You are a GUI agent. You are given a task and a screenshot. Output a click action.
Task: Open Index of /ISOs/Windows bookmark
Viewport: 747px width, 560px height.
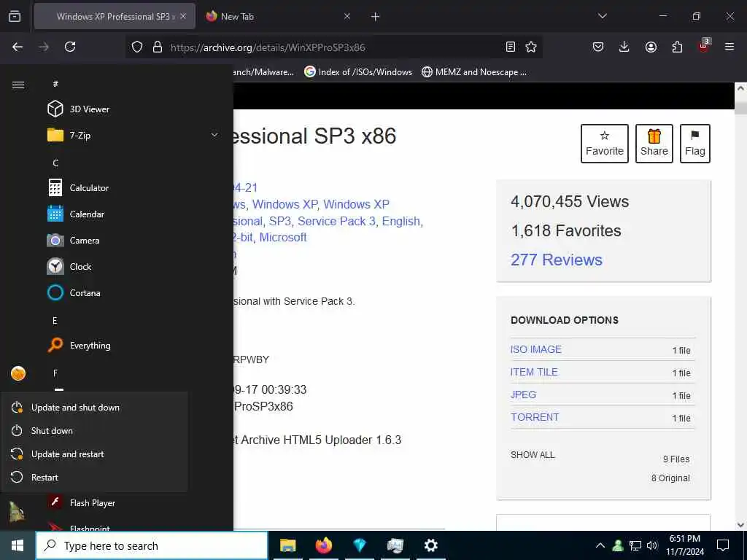click(358, 72)
